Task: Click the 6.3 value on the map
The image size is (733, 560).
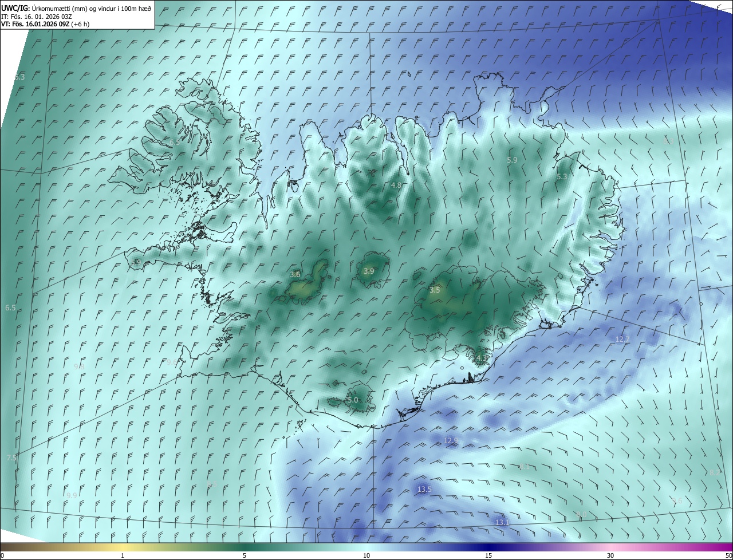Action: coord(20,77)
